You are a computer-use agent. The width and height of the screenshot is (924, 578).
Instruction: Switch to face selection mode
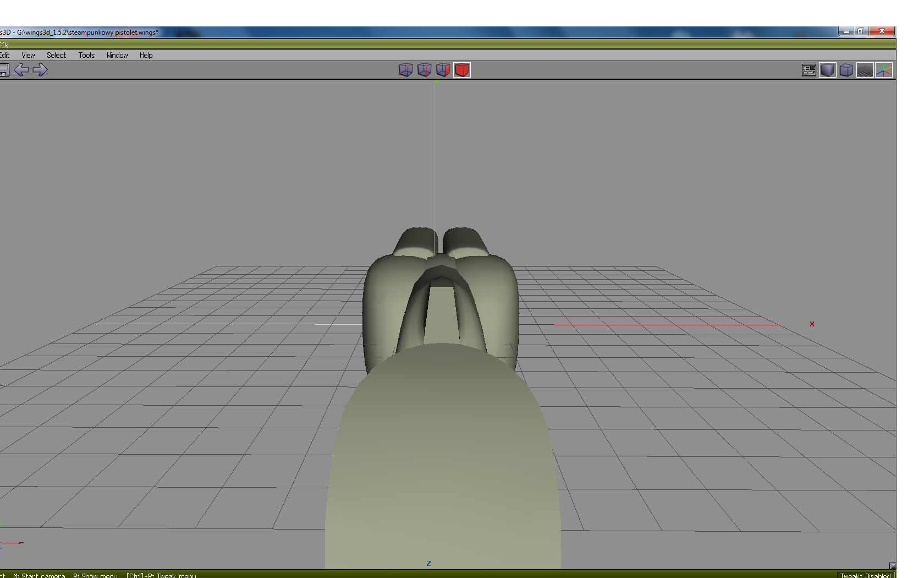[x=443, y=70]
